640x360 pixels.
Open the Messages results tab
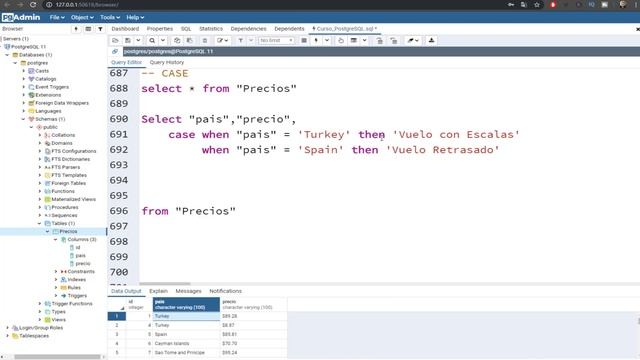point(188,291)
